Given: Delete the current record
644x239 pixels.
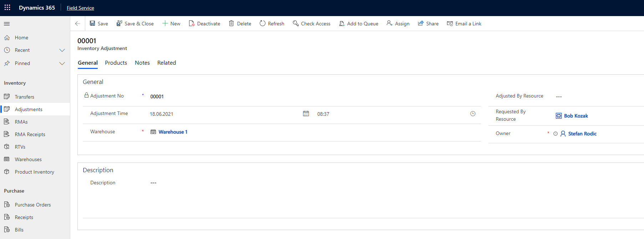Looking at the screenshot, I should (240, 24).
